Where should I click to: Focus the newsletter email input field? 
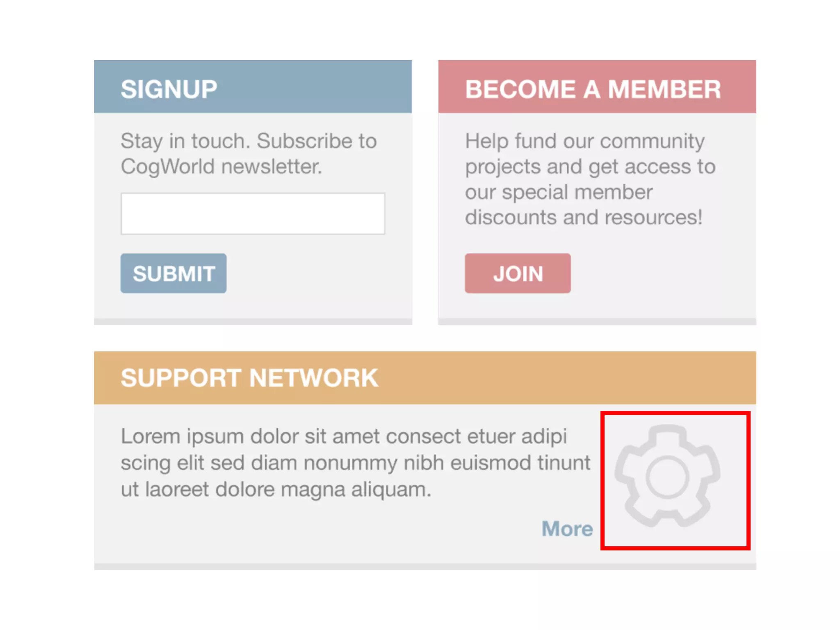pyautogui.click(x=253, y=214)
